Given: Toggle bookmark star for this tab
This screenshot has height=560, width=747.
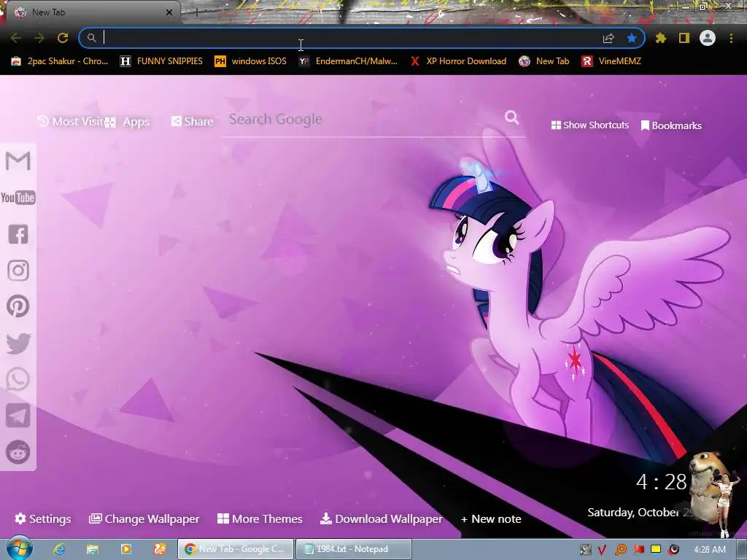Looking at the screenshot, I should tap(632, 38).
